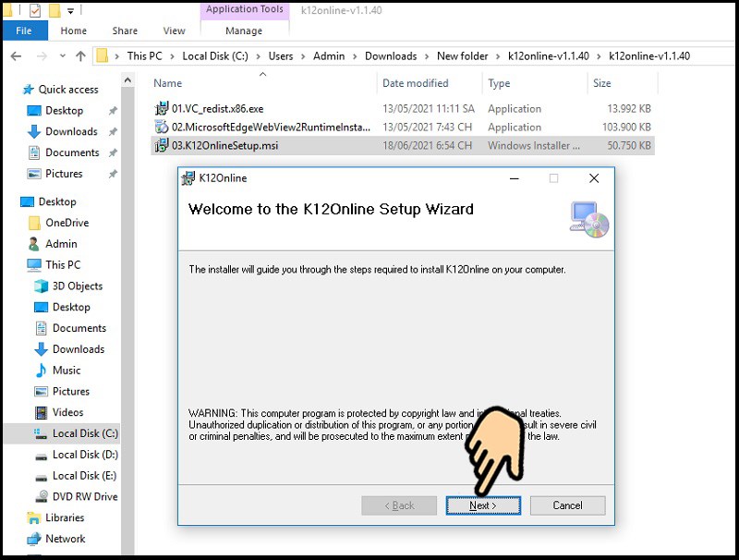739x560 pixels.
Task: Click the Next button in K12Online wizard
Action: (483, 505)
